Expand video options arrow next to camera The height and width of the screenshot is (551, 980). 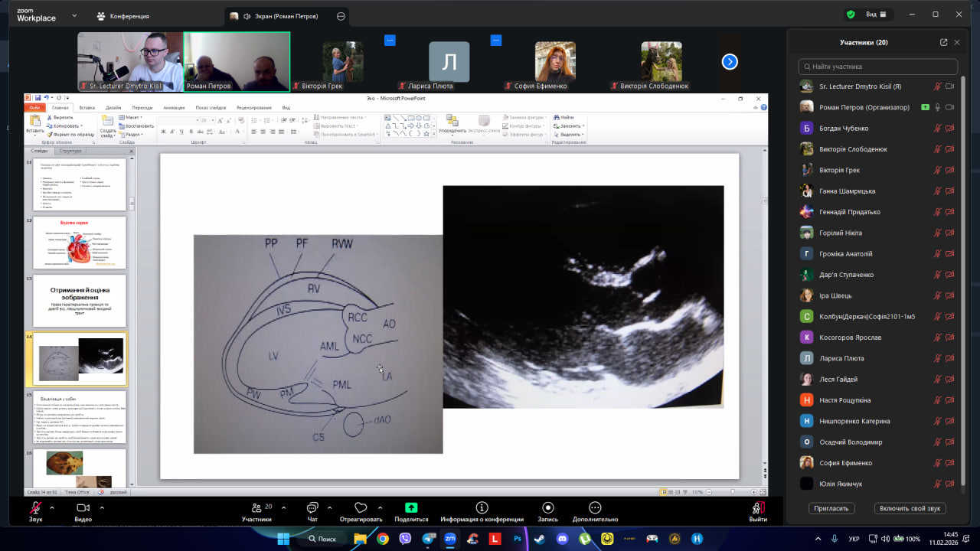[x=100, y=507]
